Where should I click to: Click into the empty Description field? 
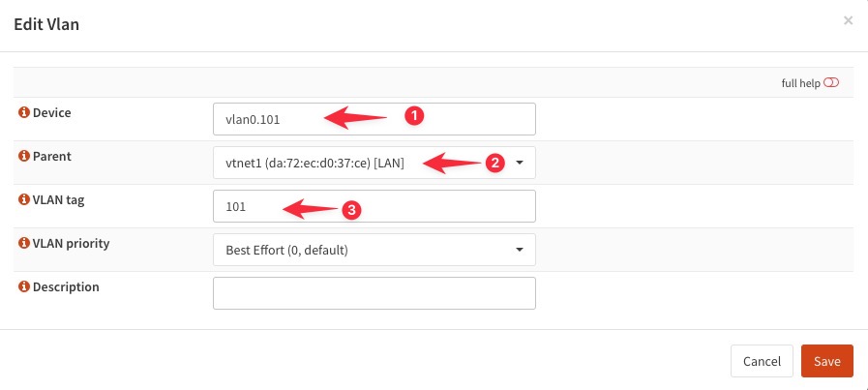point(374,293)
